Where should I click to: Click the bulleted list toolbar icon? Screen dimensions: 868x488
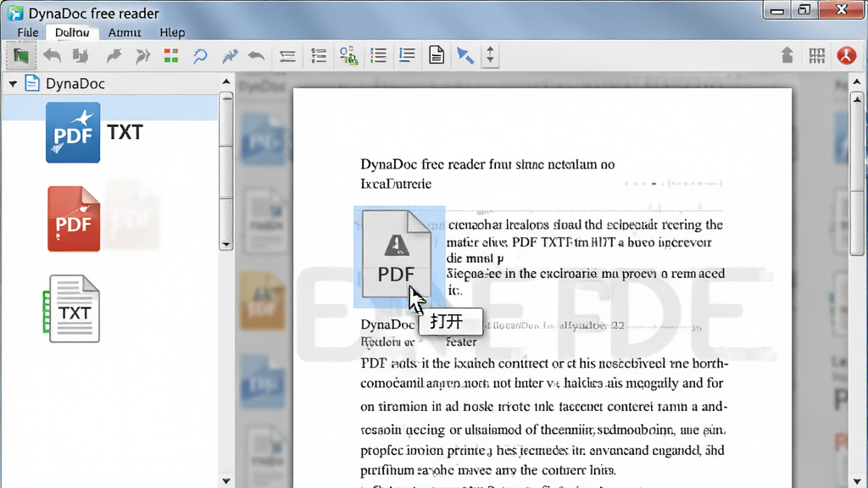(x=379, y=55)
